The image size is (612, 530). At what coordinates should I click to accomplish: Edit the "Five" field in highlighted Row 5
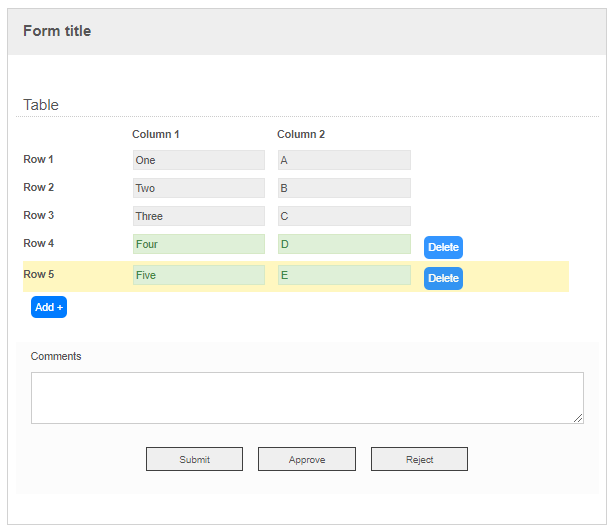[198, 275]
